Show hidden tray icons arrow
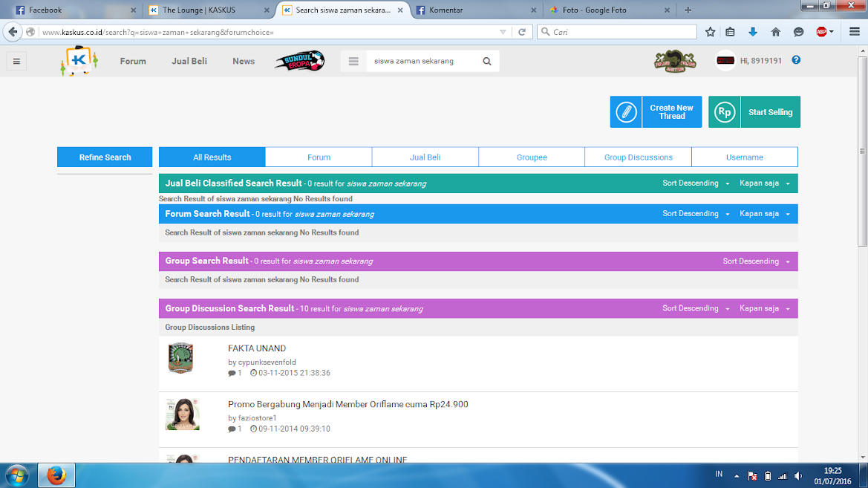868x488 pixels. pos(737,476)
